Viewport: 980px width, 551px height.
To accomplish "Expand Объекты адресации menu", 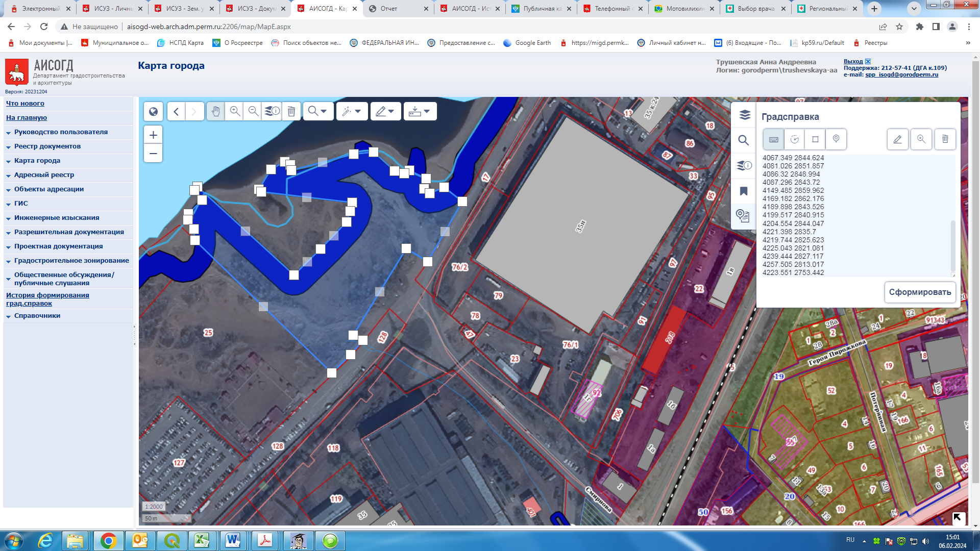I will pyautogui.click(x=49, y=189).
